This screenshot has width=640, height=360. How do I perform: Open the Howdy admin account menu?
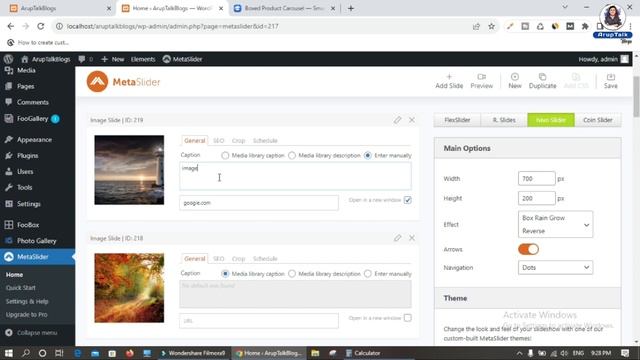tap(603, 59)
